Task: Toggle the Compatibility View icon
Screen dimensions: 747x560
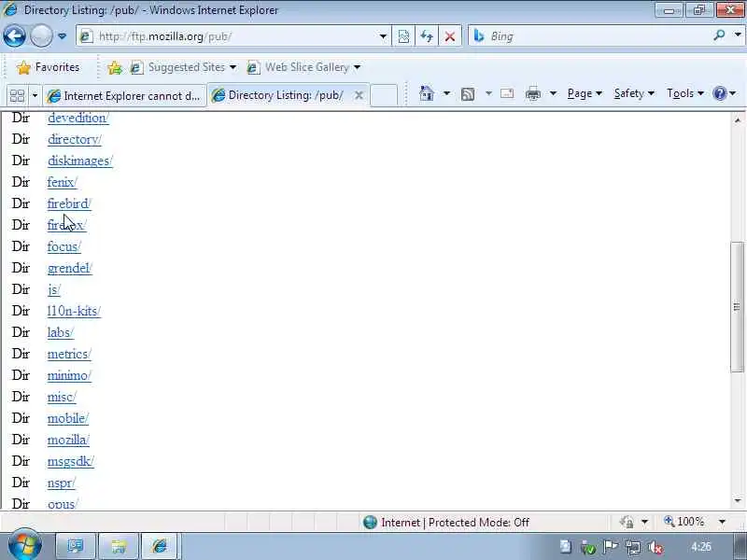Action: tap(403, 36)
